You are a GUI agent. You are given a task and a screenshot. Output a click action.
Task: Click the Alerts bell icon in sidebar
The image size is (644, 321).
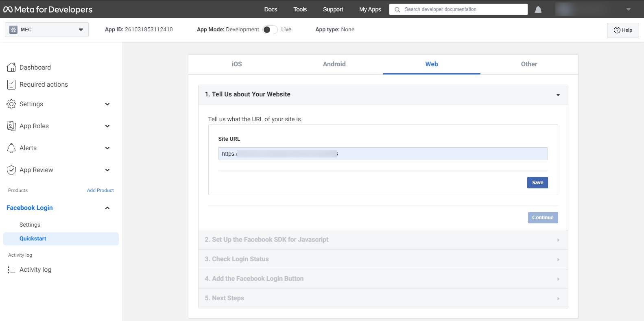[x=11, y=148]
